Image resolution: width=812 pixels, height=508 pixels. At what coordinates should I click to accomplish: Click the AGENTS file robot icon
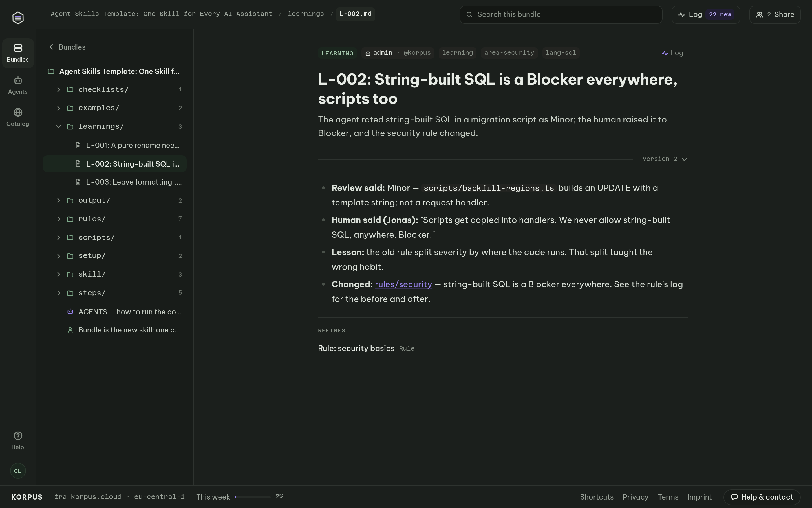tap(70, 312)
